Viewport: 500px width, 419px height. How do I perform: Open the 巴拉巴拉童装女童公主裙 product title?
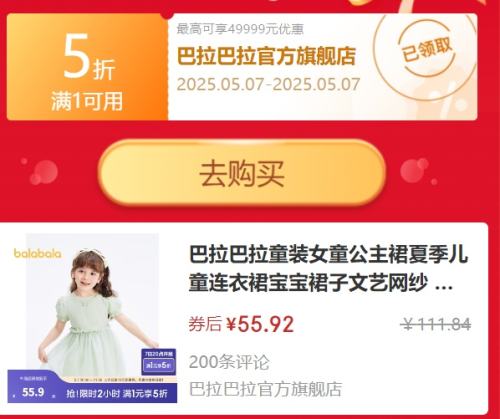tap(328, 269)
